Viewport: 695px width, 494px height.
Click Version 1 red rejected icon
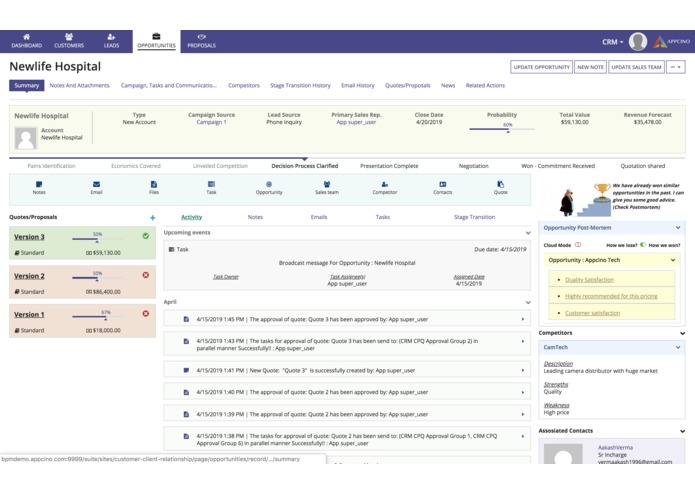(146, 314)
